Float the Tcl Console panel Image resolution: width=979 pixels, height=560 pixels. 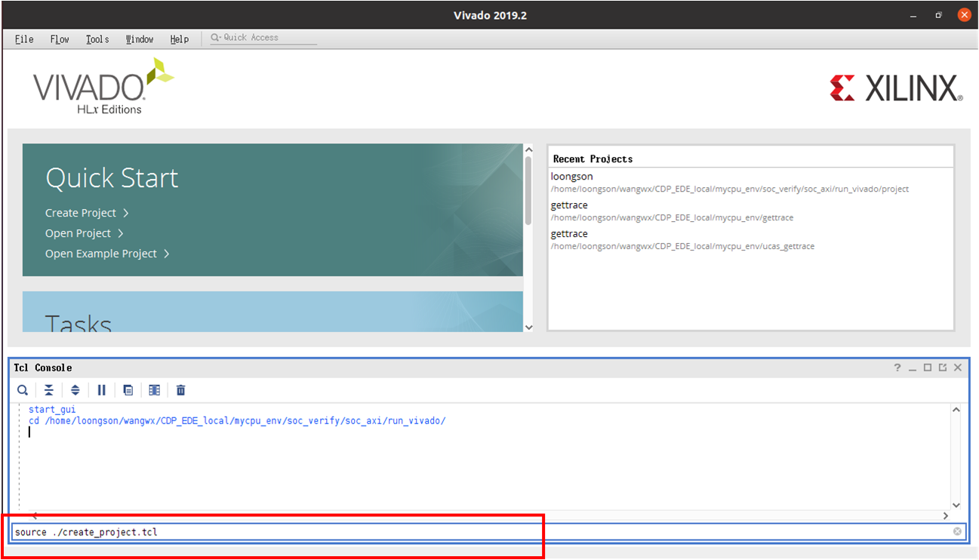[x=943, y=368]
